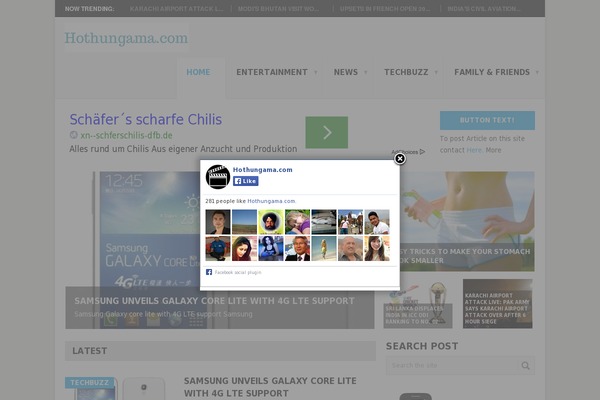The height and width of the screenshot is (400, 600).
Task: Open Karachi Airport attack live article thumbnail
Action: pyautogui.click(x=497, y=304)
